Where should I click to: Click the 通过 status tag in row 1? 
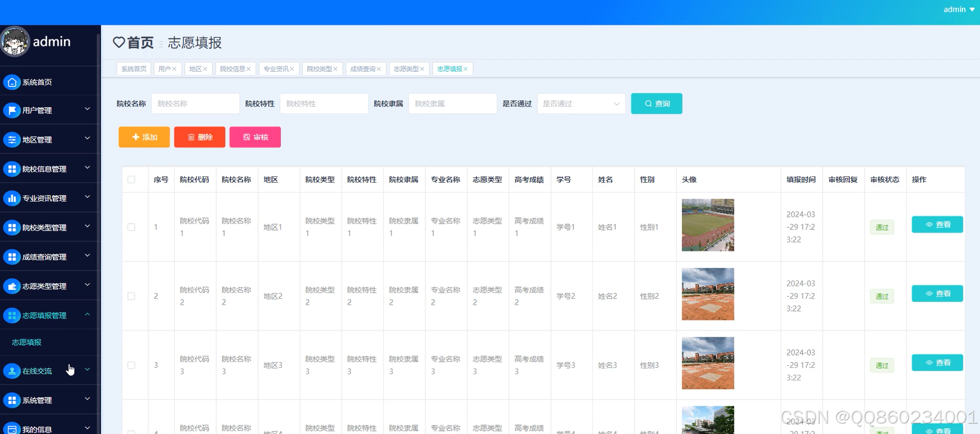[882, 227]
